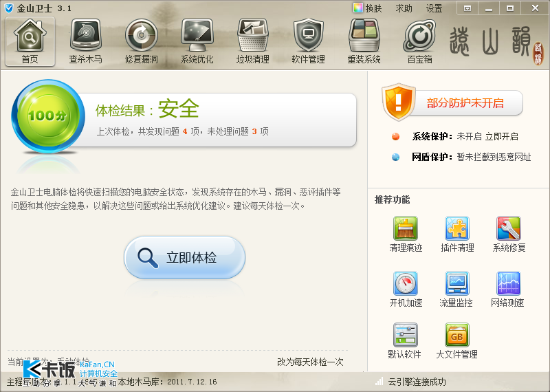550x392 pixels.
Task: Click 云引擎连接成功 status text
Action: 417,382
